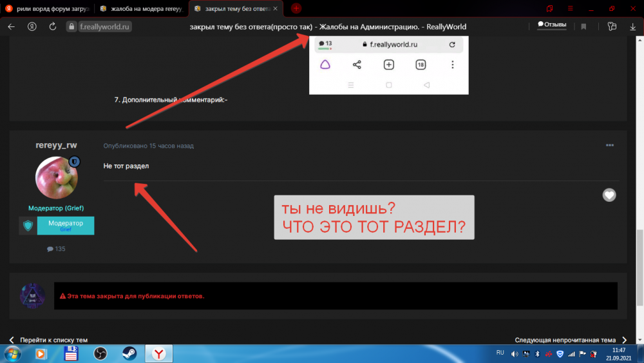Open browser menu hamburger in title bar
The width and height of the screenshot is (644, 363).
(x=571, y=8)
